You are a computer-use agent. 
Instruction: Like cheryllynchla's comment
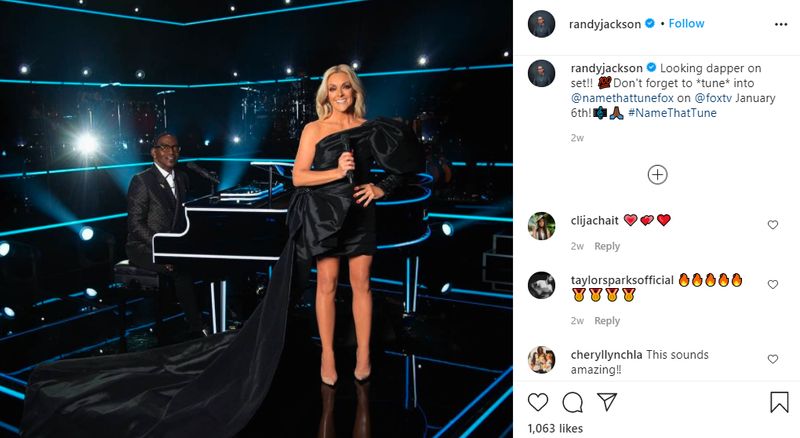point(772,359)
